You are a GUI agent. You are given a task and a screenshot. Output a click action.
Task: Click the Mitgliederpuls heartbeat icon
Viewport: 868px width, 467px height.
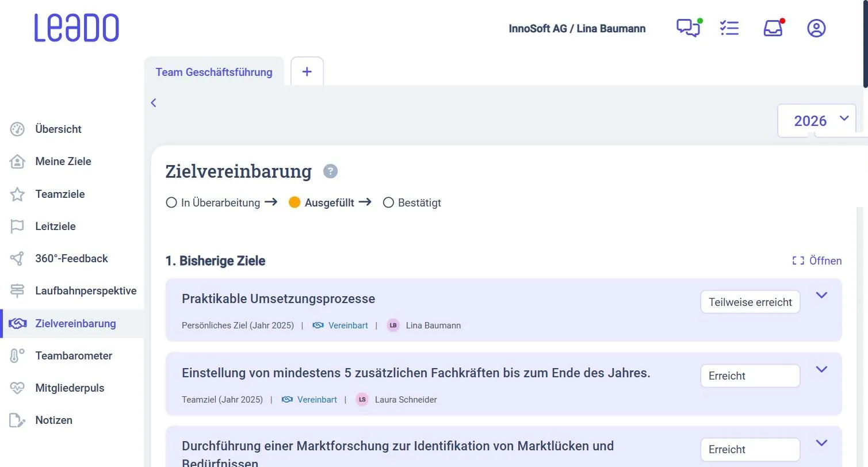[17, 388]
